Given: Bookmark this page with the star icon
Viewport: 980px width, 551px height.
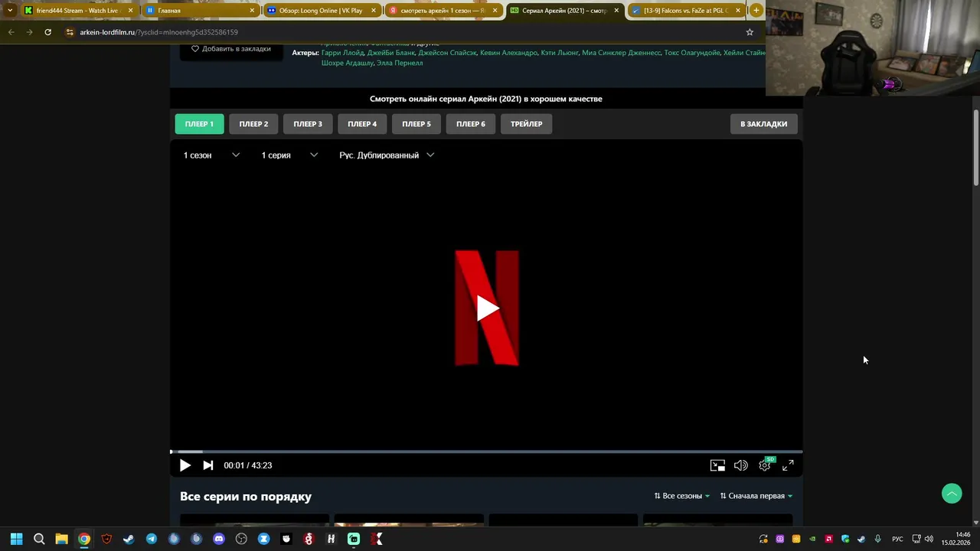Looking at the screenshot, I should (x=750, y=32).
